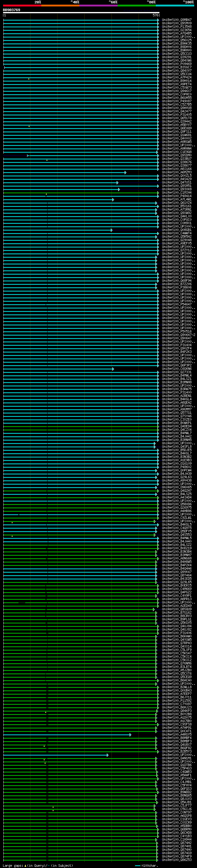The image size is (197, 868).
Task: Select UniRef100_Q38677 label
Action: pyautogui.click(x=177, y=165)
